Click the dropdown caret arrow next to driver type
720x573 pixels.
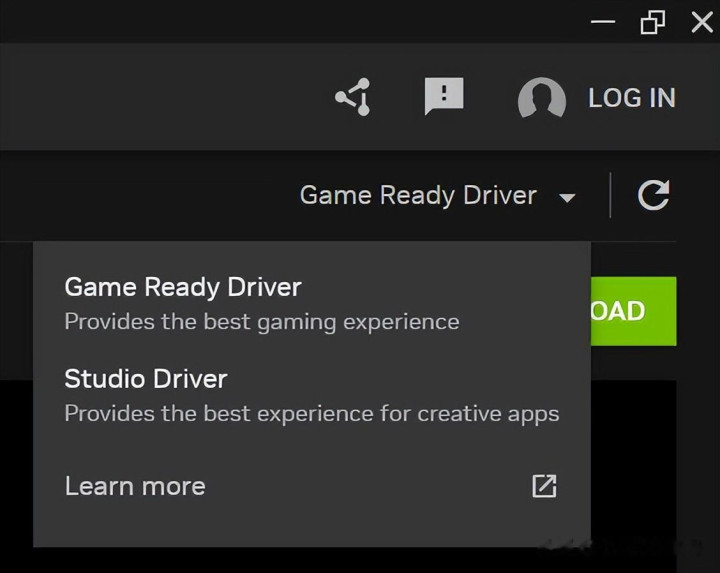[x=567, y=198]
